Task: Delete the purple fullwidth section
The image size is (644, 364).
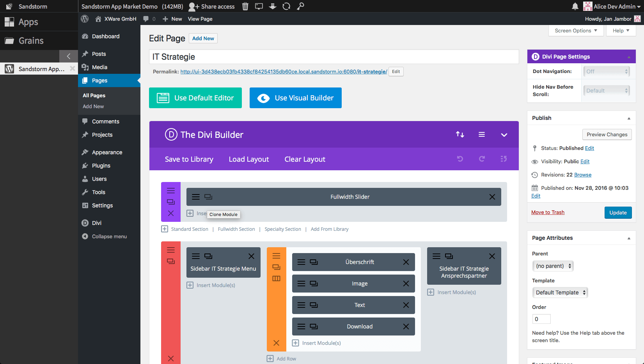Action: tap(171, 213)
